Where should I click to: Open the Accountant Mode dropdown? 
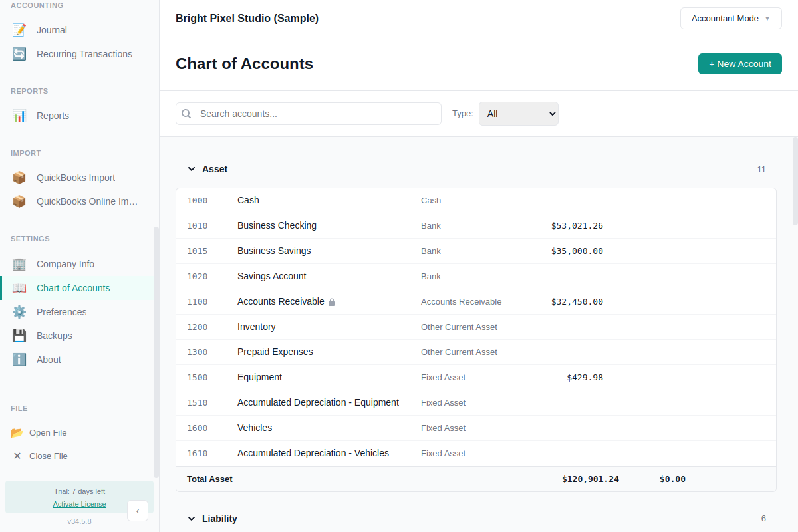pyautogui.click(x=730, y=18)
